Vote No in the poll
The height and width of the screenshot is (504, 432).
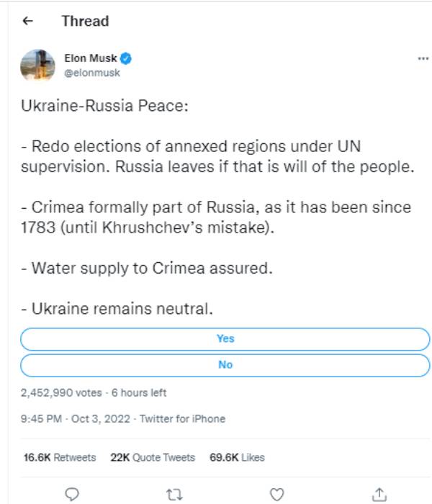(225, 364)
